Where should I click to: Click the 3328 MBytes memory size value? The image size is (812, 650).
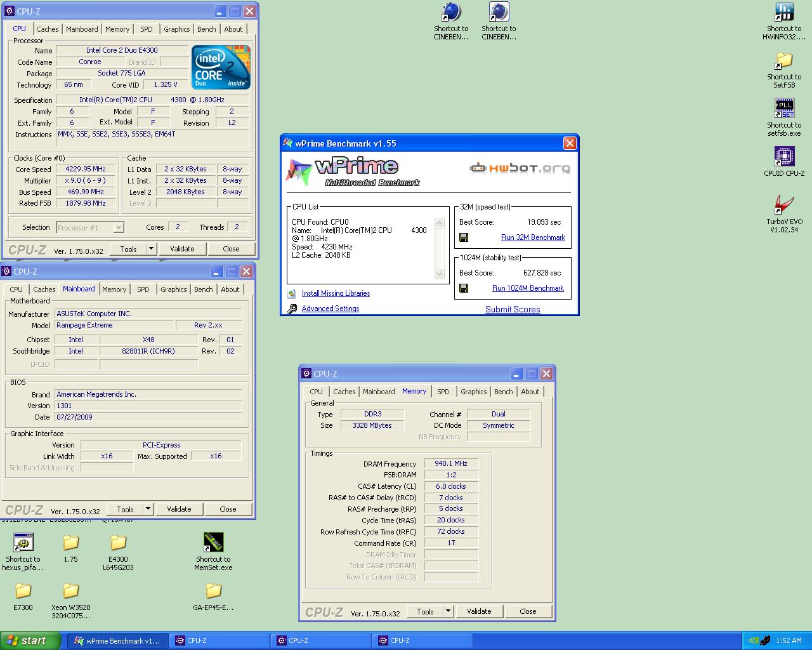[372, 425]
